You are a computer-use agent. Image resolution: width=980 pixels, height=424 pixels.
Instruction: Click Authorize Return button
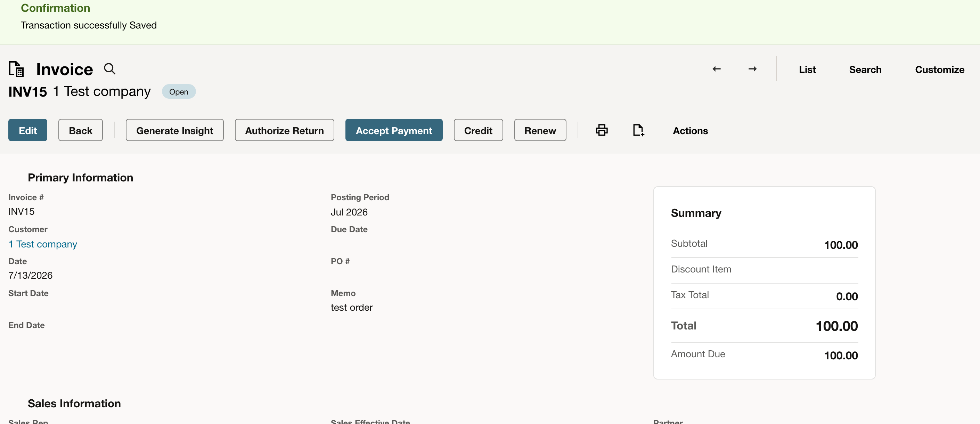284,130
